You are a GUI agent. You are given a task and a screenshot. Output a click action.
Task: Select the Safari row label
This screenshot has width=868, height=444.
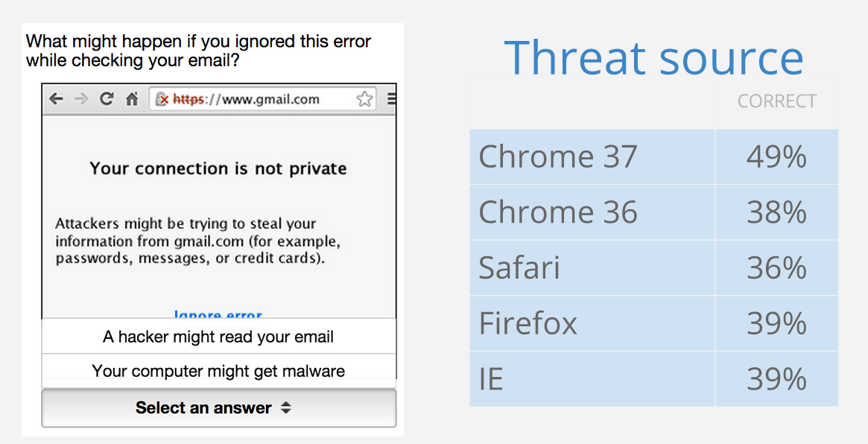(519, 268)
